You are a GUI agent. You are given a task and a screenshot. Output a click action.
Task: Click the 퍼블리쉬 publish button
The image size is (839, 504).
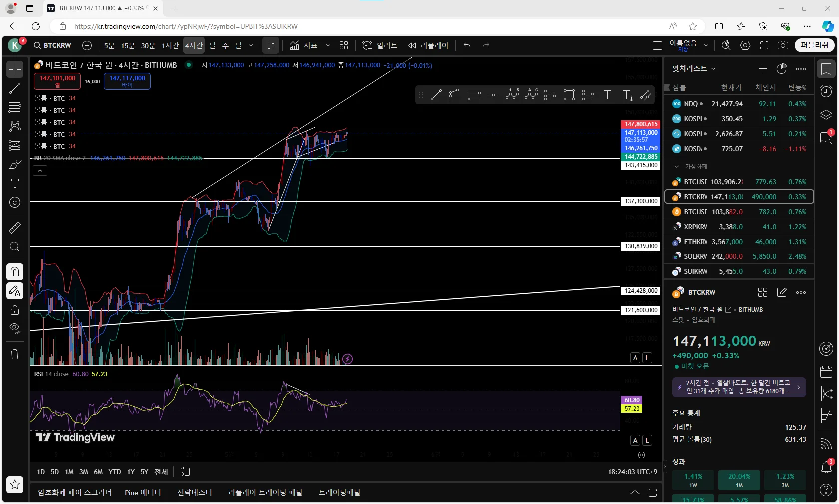[x=815, y=45]
